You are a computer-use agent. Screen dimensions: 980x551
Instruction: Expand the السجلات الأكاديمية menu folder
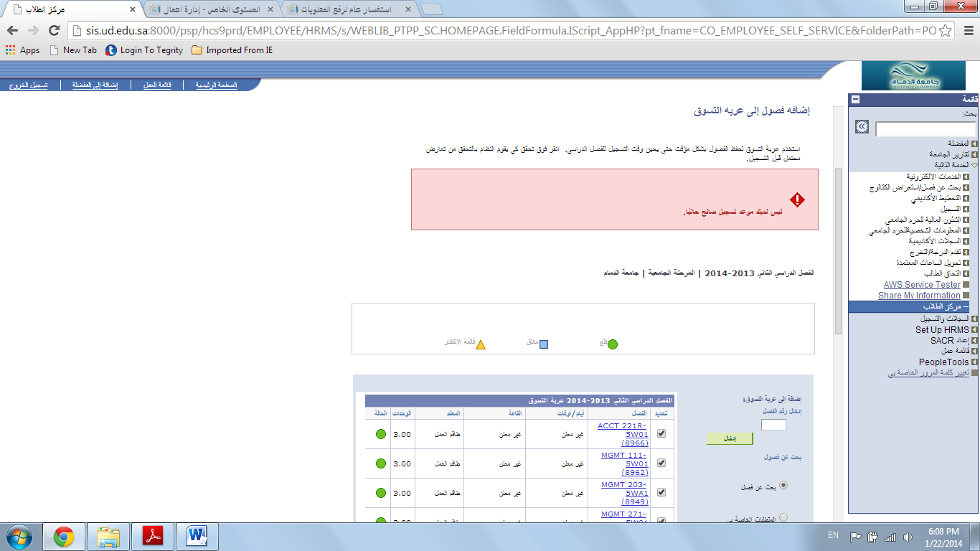pos(966,241)
